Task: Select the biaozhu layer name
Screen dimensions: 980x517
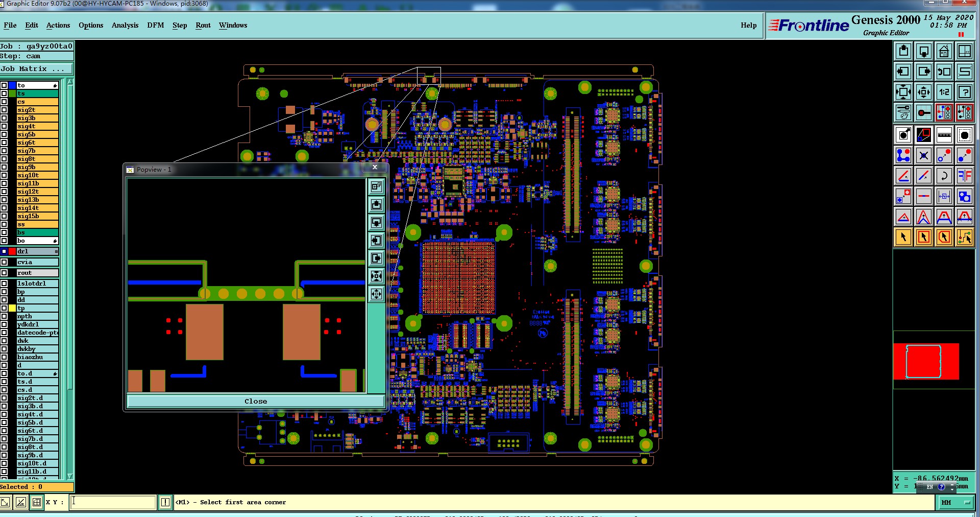Action: coord(37,357)
